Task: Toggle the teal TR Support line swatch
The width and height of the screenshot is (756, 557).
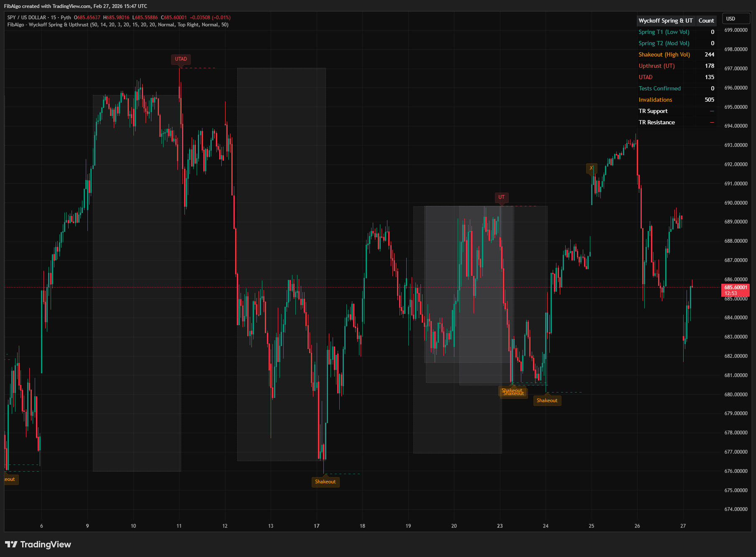Action: click(x=712, y=111)
